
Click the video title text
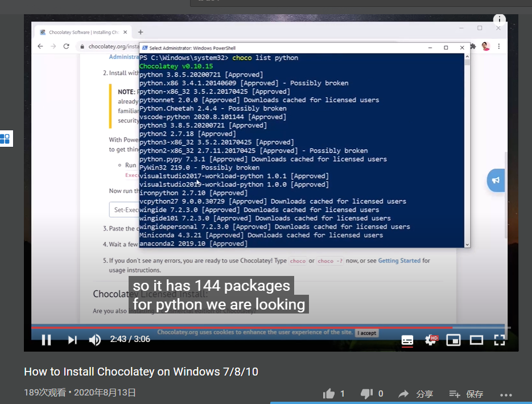coord(141,372)
